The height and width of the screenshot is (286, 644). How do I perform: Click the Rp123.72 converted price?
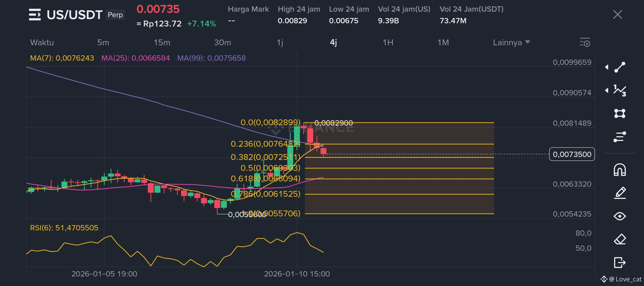point(162,24)
